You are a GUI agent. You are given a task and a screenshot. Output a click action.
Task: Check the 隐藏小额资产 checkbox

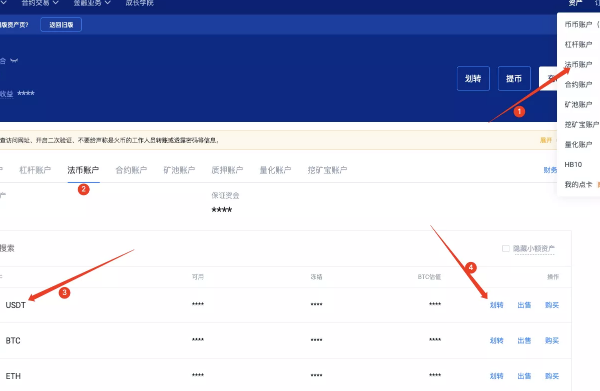[x=505, y=249]
